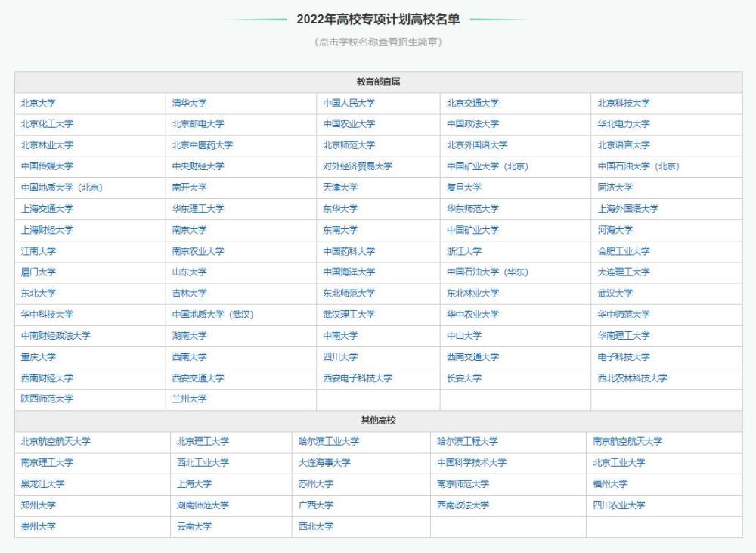
Task: Click 西北大学 link
Action: pos(315,527)
